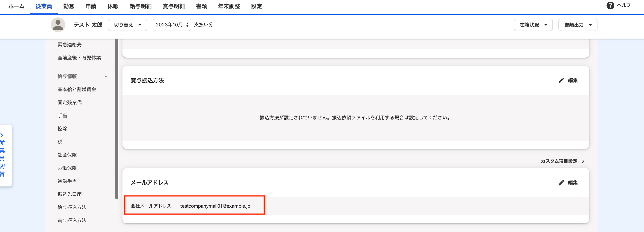Open the 2023年10月 month selector
Image resolution: width=644 pixels, height=232 pixels.
[171, 25]
